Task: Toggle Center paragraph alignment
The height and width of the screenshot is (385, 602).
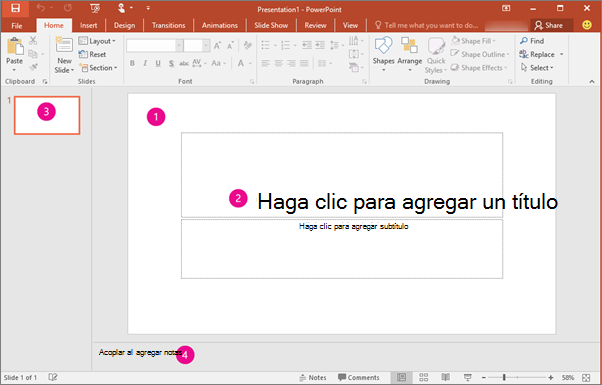Action: pos(278,63)
